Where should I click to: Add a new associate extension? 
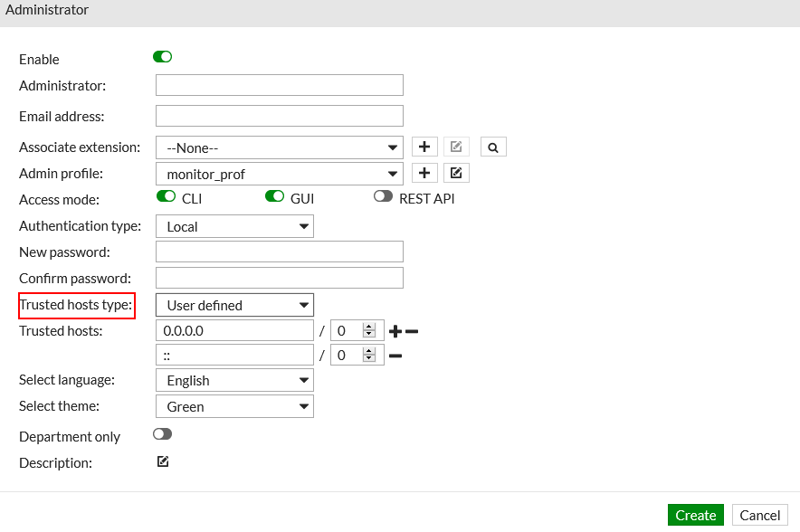click(x=424, y=147)
